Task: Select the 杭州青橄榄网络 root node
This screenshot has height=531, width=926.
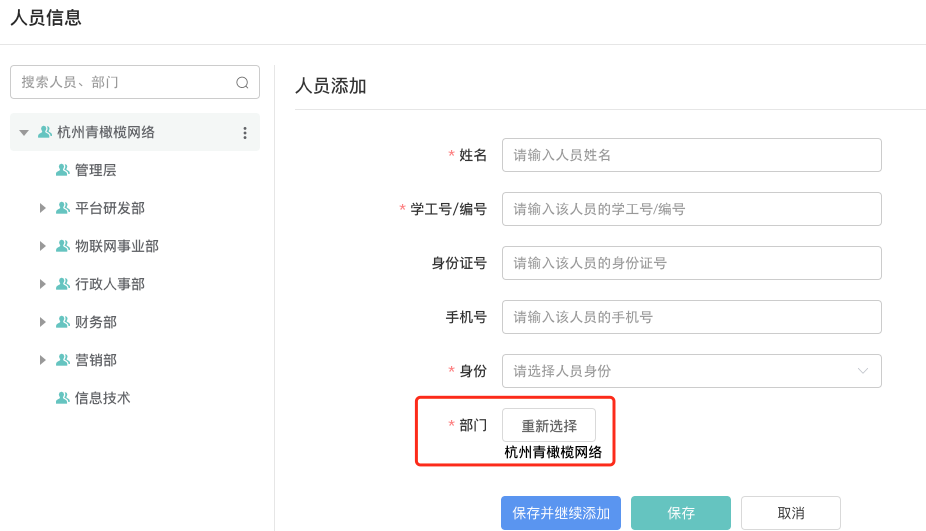Action: (x=135, y=132)
